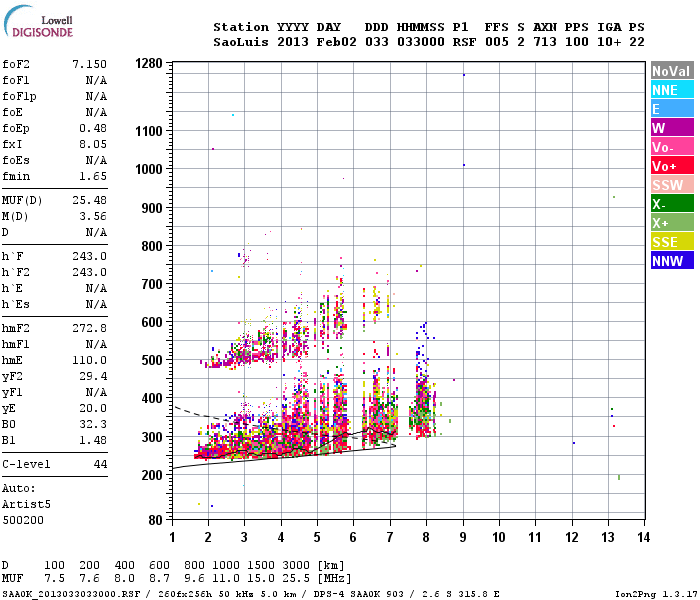Click the 500 km axis label

tap(152, 360)
